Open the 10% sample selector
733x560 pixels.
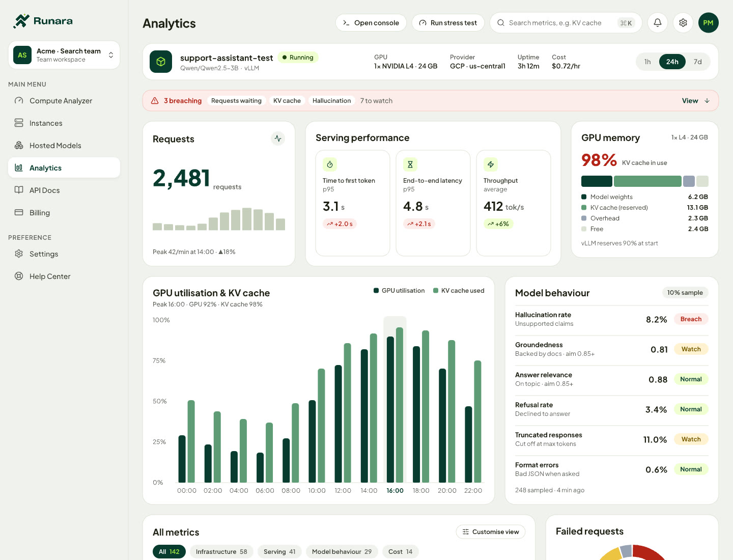685,293
